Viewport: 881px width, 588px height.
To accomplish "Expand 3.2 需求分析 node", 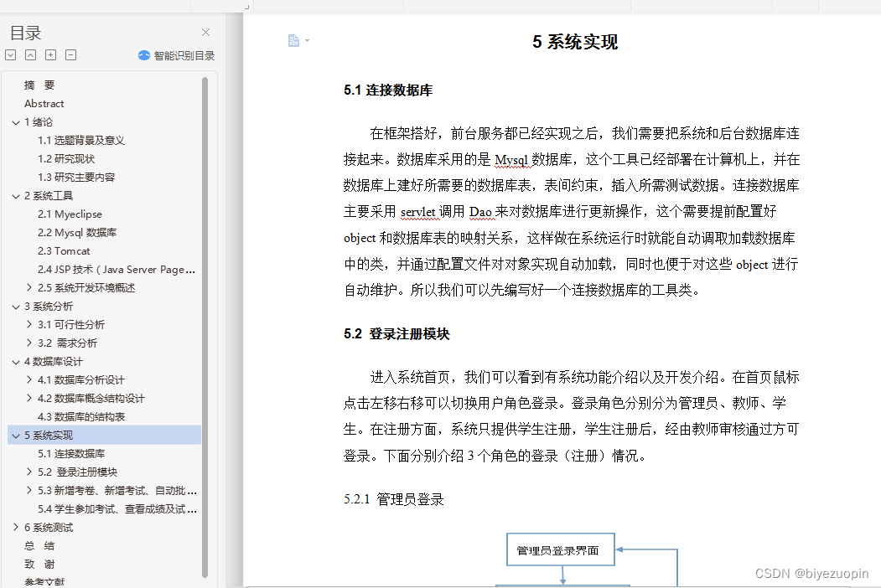I will click(29, 343).
